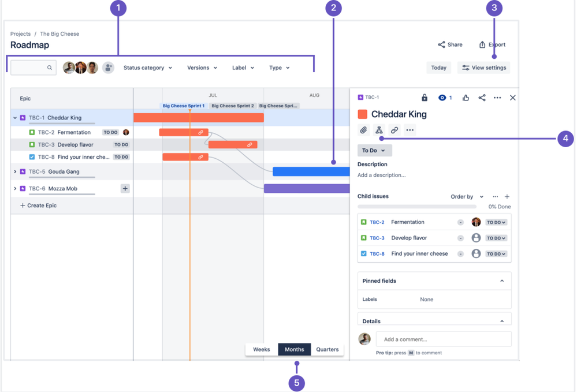Image resolution: width=577 pixels, height=392 pixels.
Task: Open The Big Cheese breadcrumb link
Action: (59, 34)
